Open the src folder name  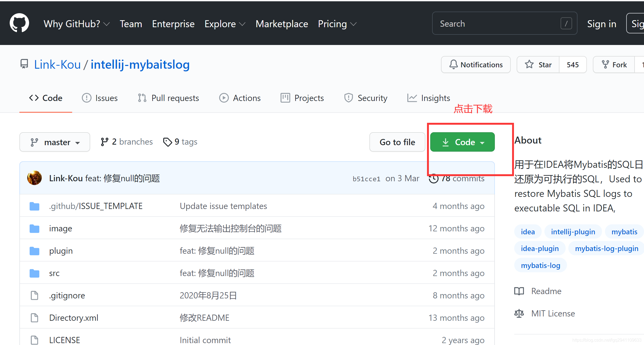point(54,273)
